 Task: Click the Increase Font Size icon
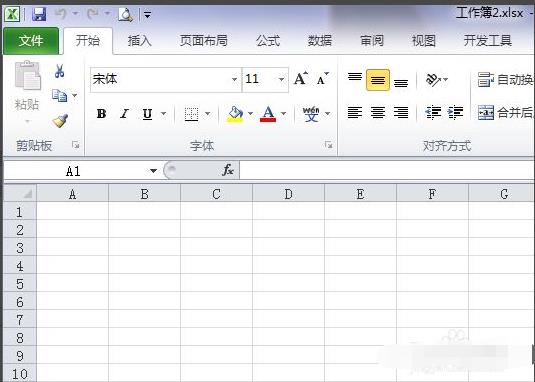301,78
